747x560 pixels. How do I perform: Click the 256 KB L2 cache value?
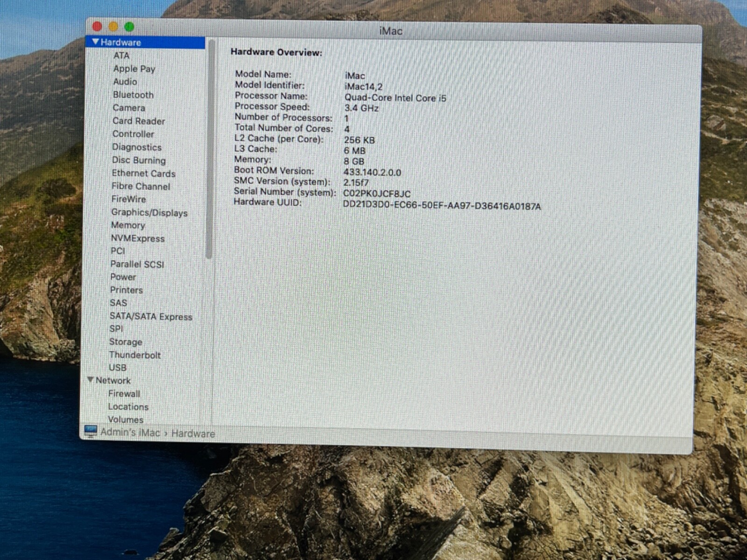359,140
